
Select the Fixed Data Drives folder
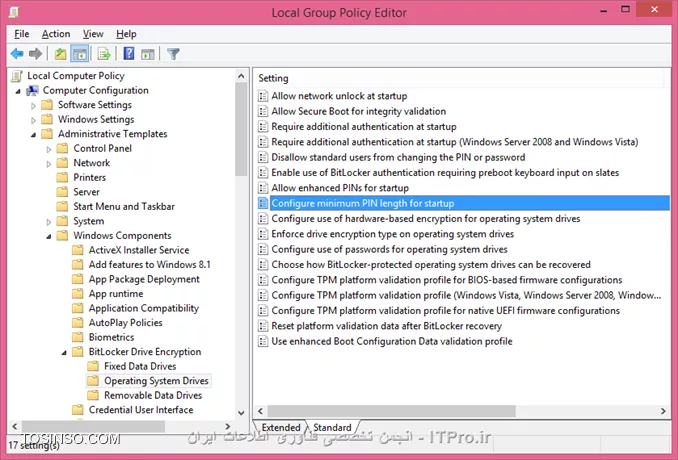140,366
